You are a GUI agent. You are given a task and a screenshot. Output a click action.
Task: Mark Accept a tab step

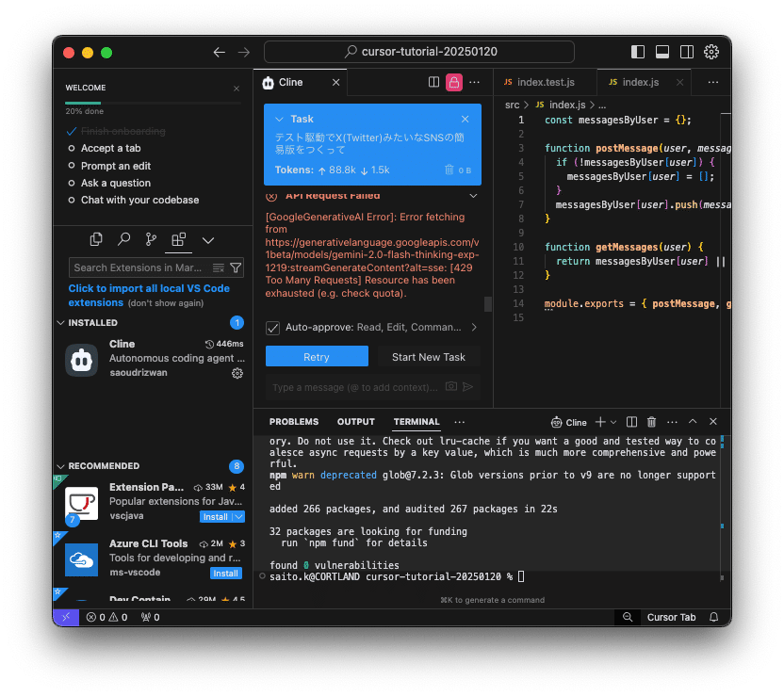[72, 149]
